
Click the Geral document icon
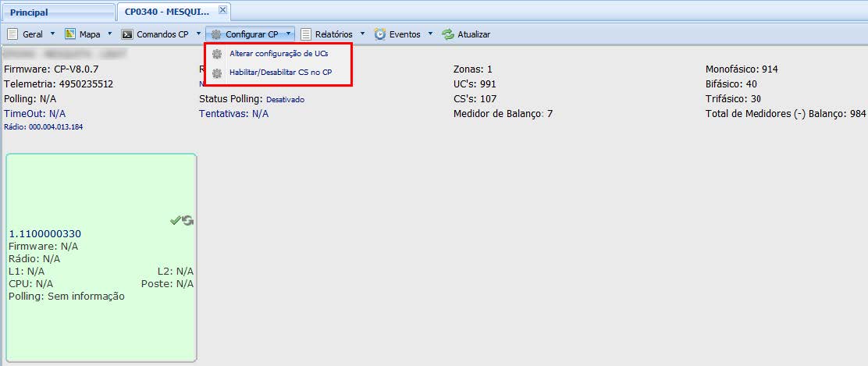pos(13,34)
